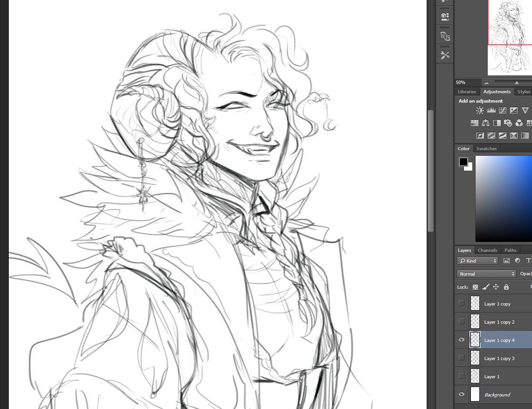Click the Layer 1 copy 2 thumbnail
The width and height of the screenshot is (532, 409).
[x=475, y=321]
